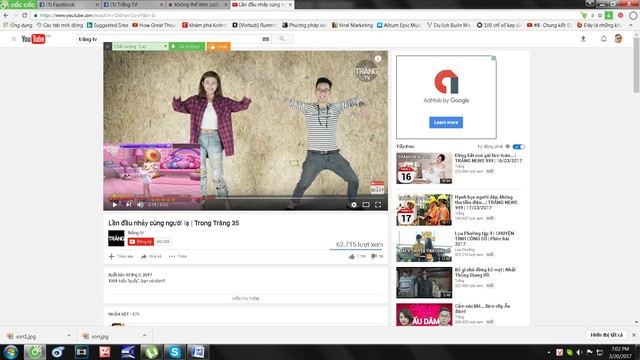Open the video quality dropdown above player
Screen dimensions: 640x360
[140, 47]
